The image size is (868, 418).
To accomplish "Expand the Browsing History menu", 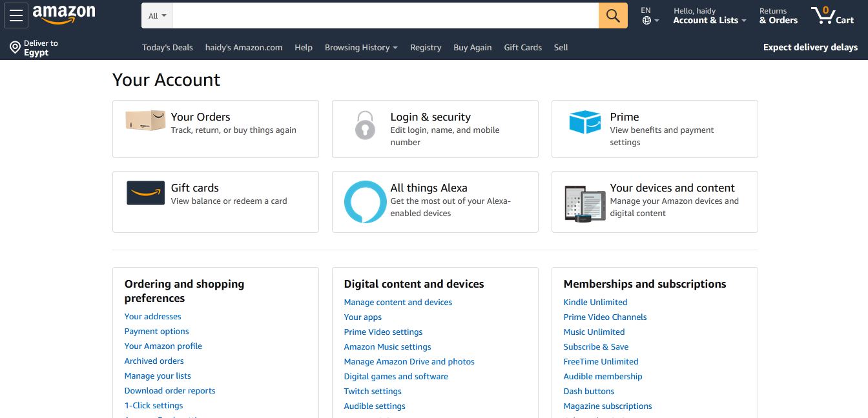I will pos(360,47).
